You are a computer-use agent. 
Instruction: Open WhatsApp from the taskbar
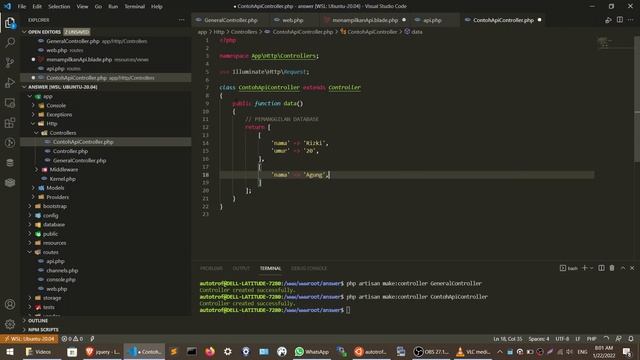[311, 351]
